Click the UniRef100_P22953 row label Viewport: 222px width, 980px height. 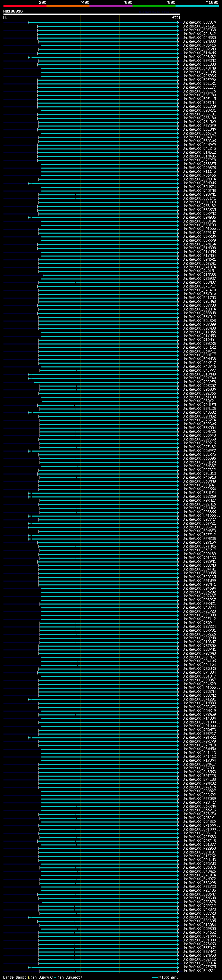pyautogui.click(x=199, y=848)
